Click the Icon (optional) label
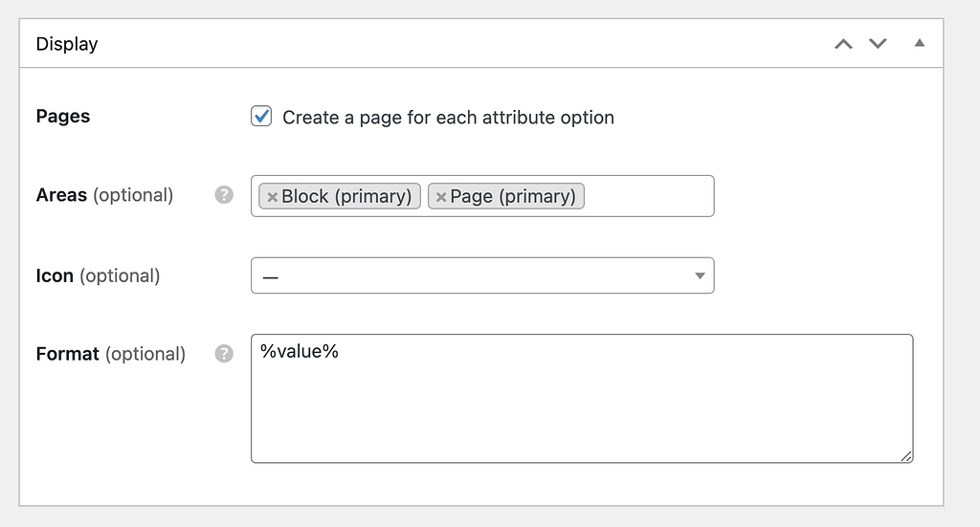Image resolution: width=980 pixels, height=527 pixels. click(x=99, y=275)
